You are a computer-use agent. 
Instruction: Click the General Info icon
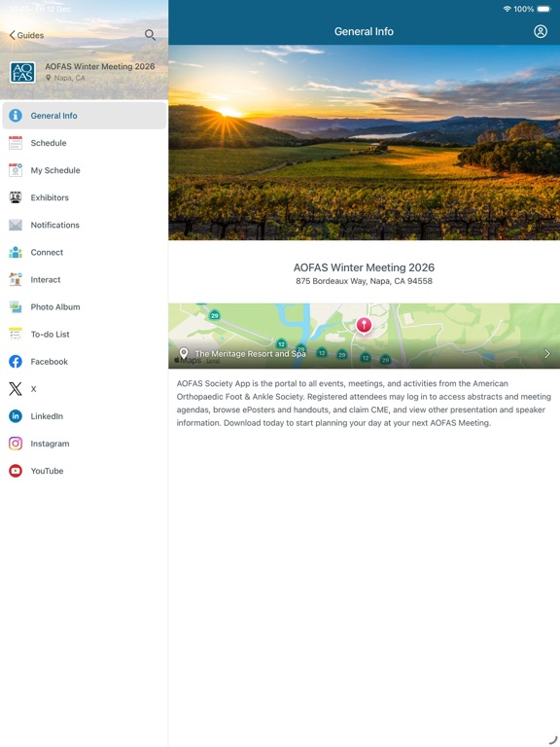[16, 116]
